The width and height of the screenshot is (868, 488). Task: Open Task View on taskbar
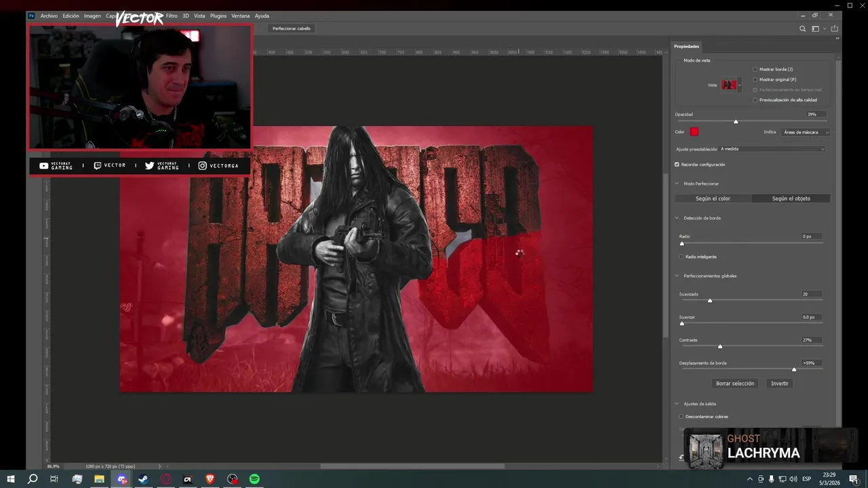pos(54,479)
